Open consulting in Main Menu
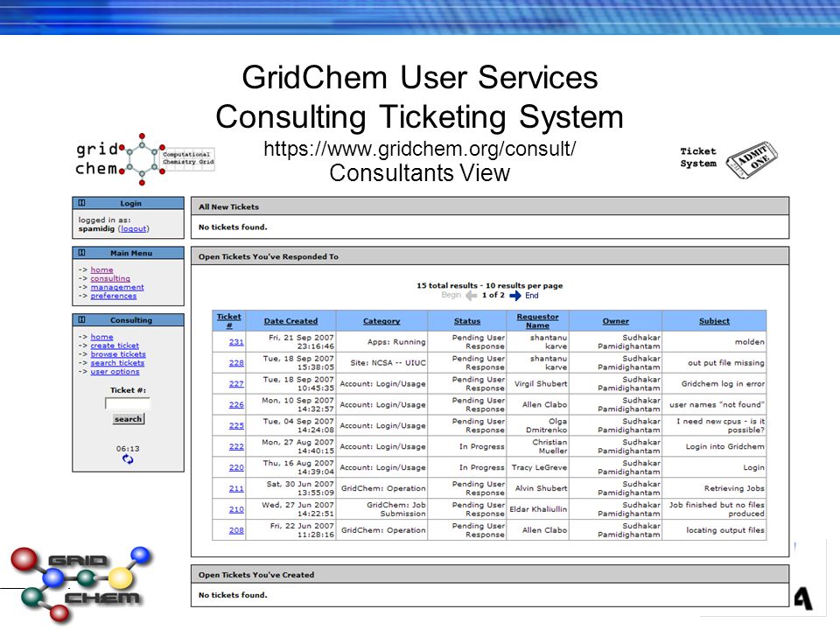This screenshot has height=630, width=840. click(110, 278)
